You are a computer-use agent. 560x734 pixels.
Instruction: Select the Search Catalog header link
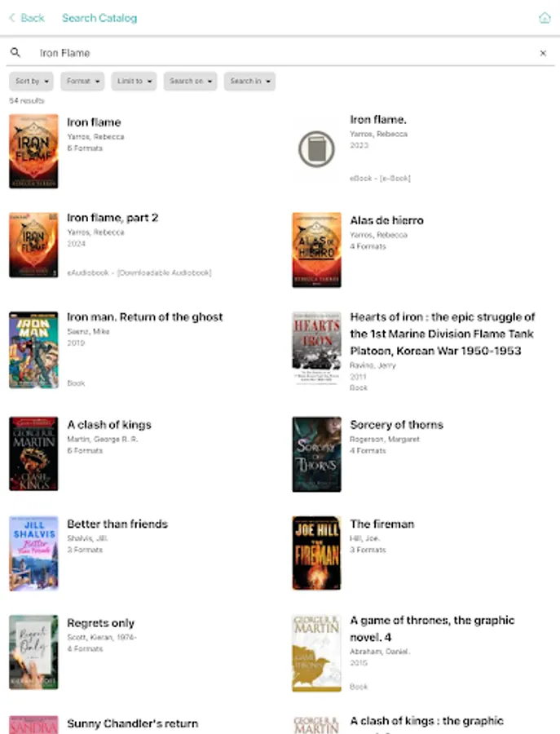click(99, 18)
